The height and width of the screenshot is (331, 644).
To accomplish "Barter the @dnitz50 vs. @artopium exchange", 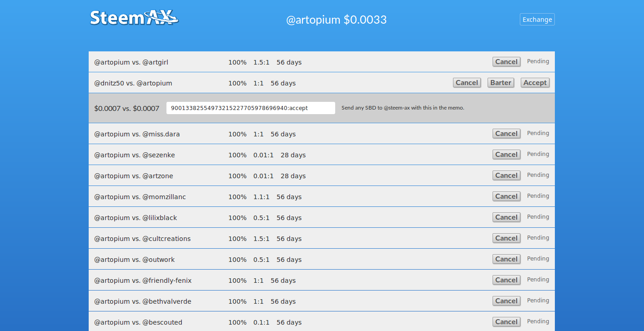I will click(x=501, y=83).
